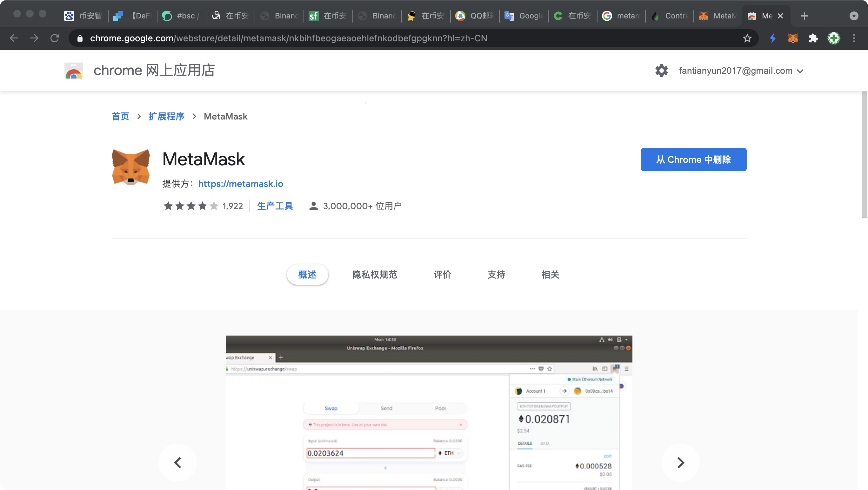Screen dimensions: 868x490
Task: Click the Chrome Web Store logo
Action: click(73, 71)
